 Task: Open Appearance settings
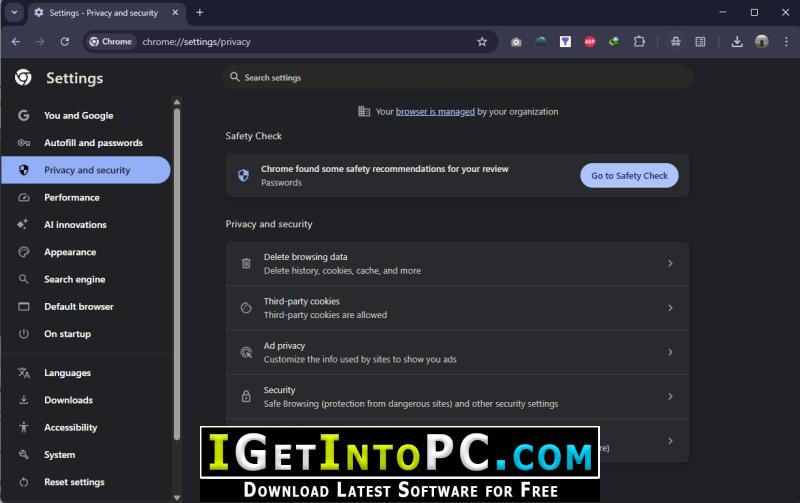(x=87, y=252)
